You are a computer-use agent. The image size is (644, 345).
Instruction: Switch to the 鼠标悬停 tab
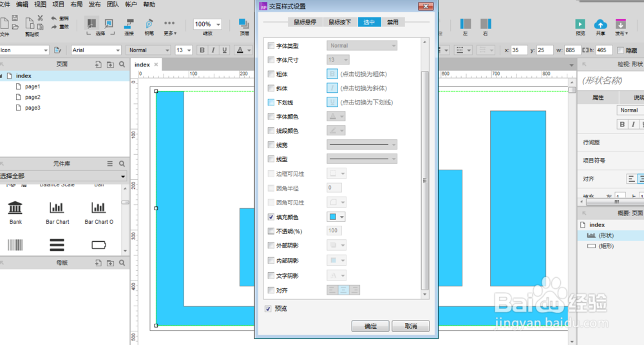(305, 22)
